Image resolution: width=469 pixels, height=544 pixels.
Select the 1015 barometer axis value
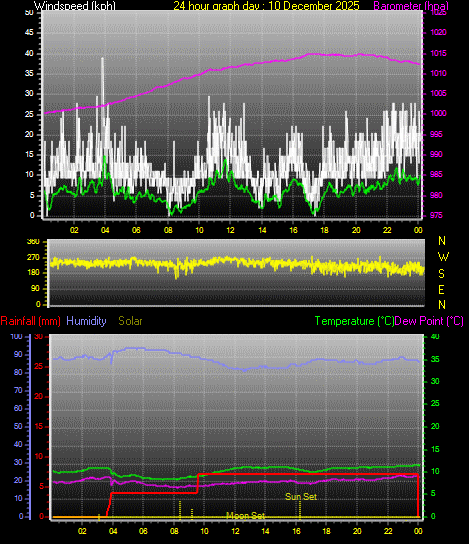[438, 53]
